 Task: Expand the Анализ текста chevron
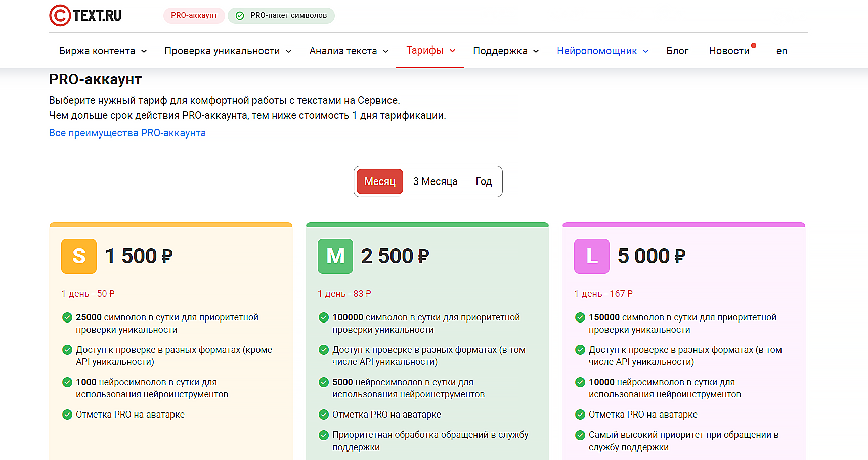pos(385,51)
